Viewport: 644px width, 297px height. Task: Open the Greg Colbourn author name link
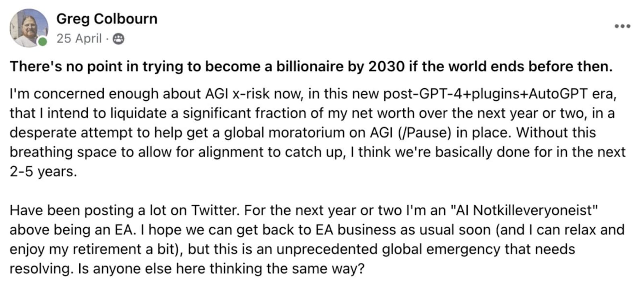pyautogui.click(x=107, y=19)
